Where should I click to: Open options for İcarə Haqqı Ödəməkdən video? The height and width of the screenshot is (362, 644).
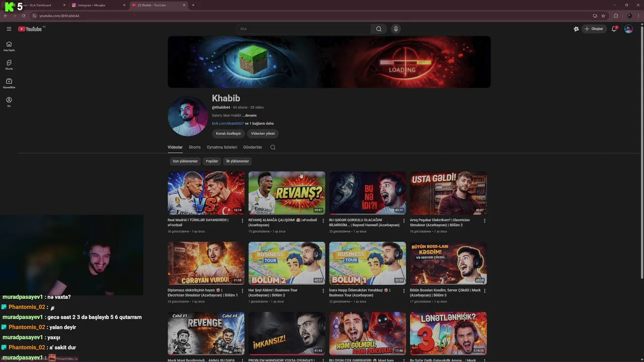404,291
